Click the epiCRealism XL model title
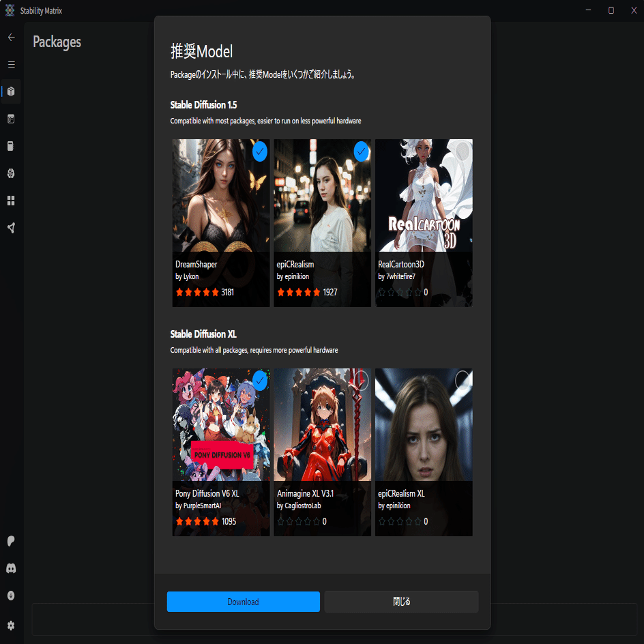The image size is (644, 644). tap(401, 493)
